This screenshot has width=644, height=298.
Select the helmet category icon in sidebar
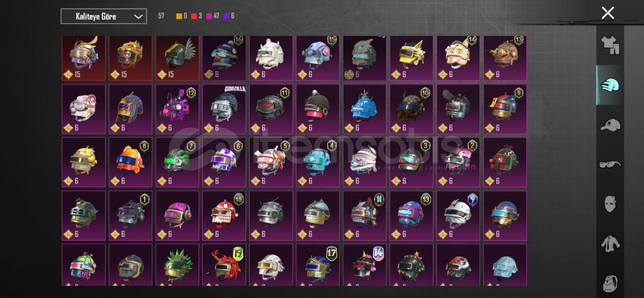610,85
